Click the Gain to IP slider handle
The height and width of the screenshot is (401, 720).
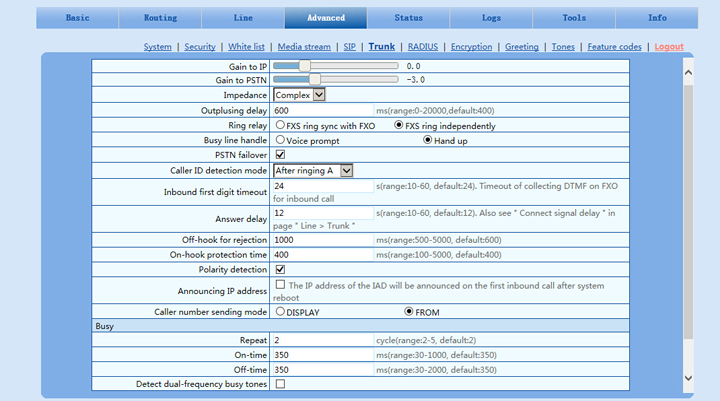[280, 66]
